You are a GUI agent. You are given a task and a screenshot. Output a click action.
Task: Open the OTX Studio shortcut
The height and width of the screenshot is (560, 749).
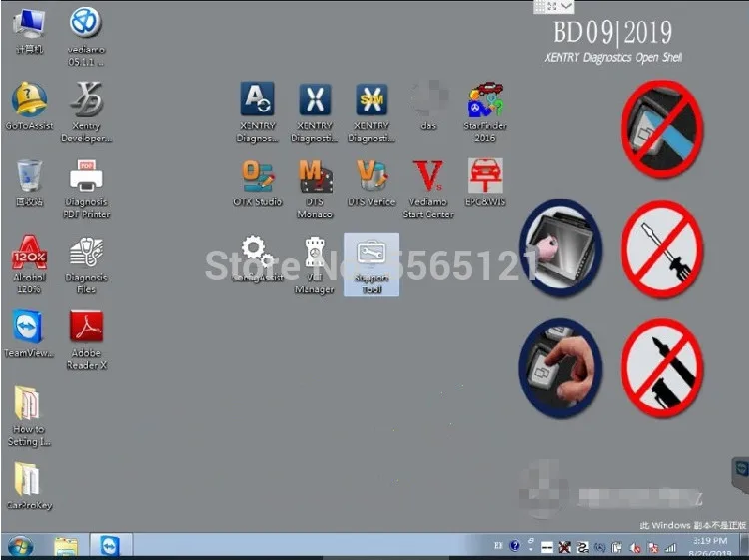(258, 183)
